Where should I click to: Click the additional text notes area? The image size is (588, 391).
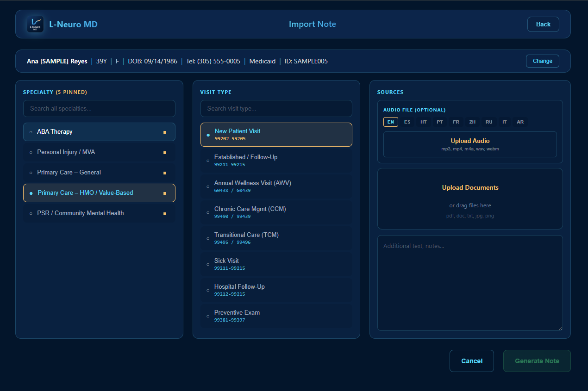[470, 283]
